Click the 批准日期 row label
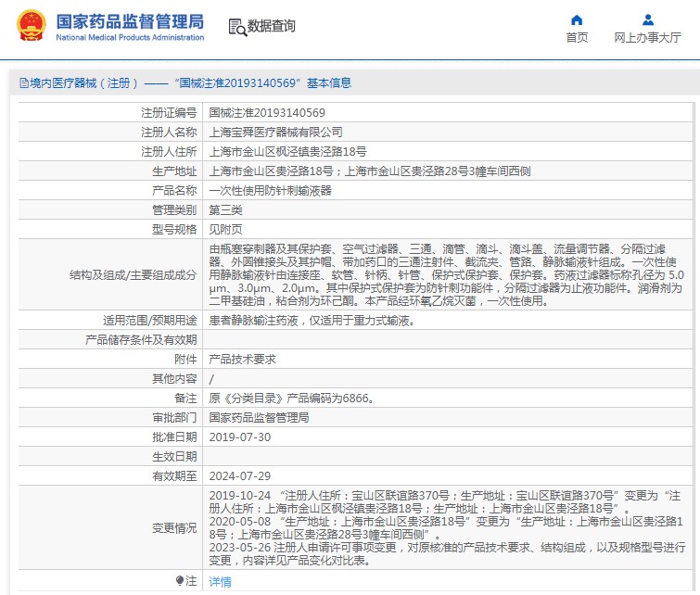Screen dimensions: 700x595 tap(174, 437)
